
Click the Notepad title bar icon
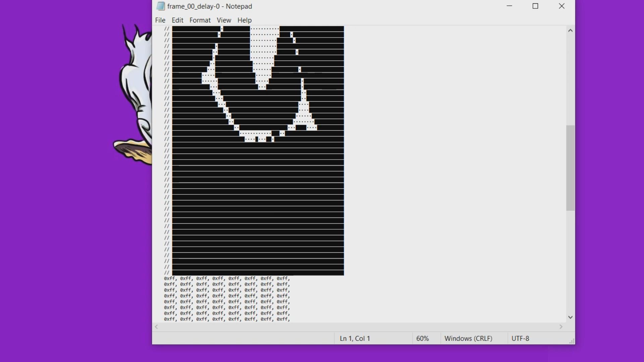click(161, 6)
